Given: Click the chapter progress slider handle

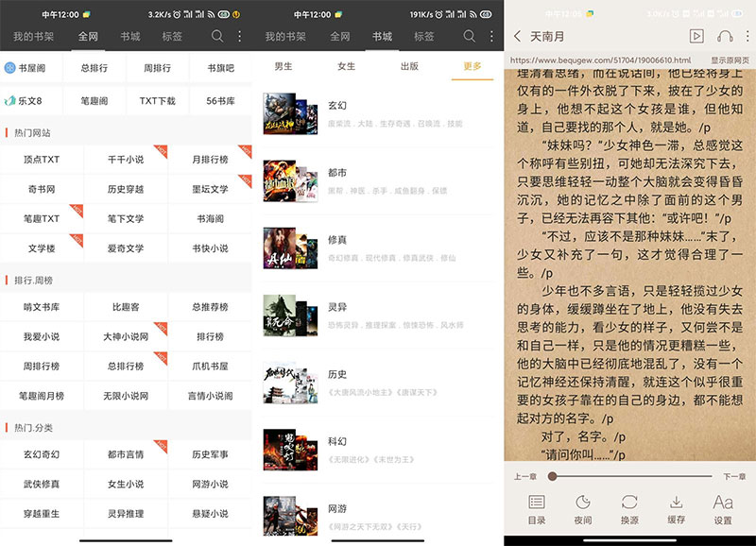Looking at the screenshot, I should [553, 476].
